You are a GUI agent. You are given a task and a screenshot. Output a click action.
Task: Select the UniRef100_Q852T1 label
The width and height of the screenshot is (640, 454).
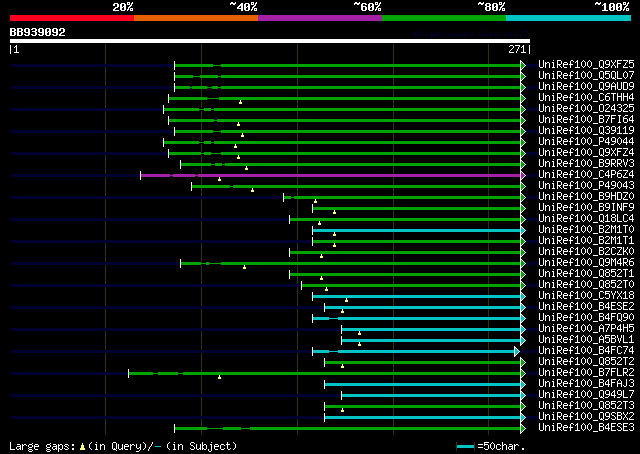click(x=586, y=274)
